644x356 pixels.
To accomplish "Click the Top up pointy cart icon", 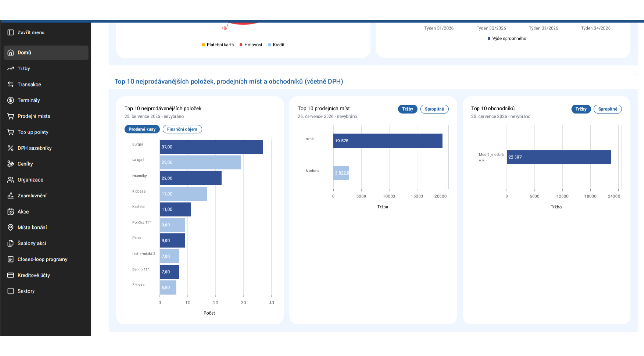I will click(x=11, y=132).
